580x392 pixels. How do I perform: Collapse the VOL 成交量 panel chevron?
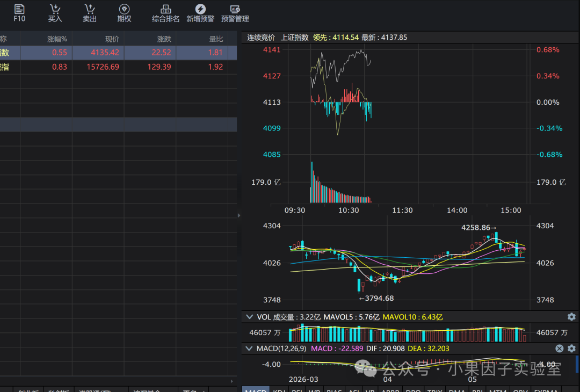point(249,317)
